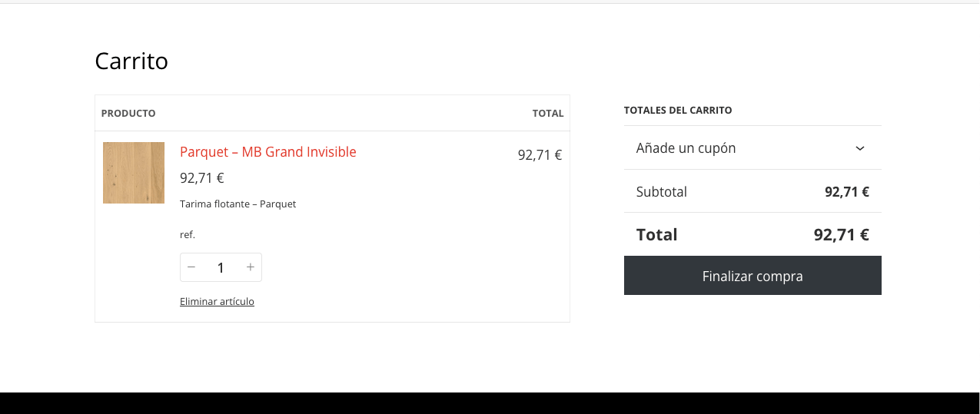Click the chevron beside Añade un cupón

(860, 148)
